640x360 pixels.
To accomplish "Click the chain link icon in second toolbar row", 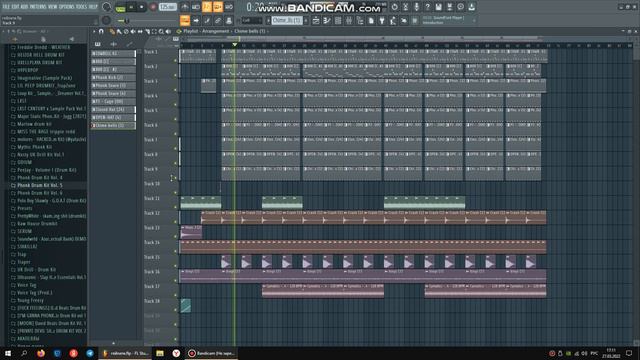I will (x=218, y=20).
